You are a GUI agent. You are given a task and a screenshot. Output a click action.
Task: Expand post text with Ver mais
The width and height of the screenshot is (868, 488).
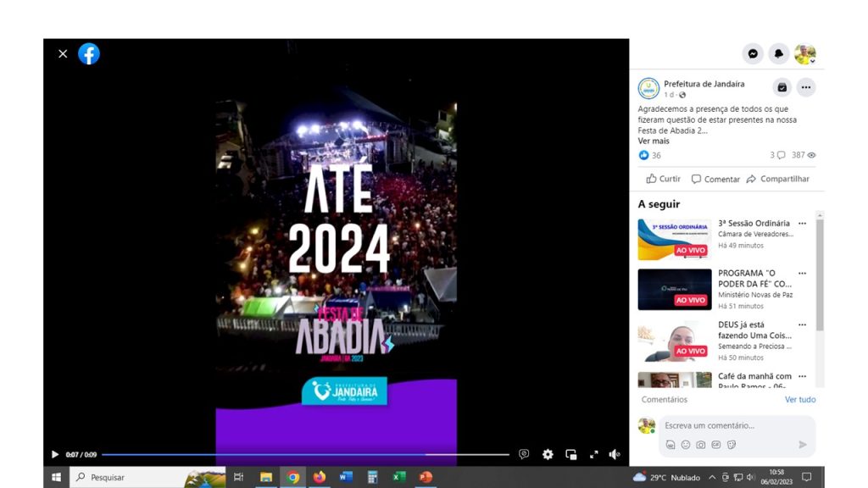pos(654,141)
